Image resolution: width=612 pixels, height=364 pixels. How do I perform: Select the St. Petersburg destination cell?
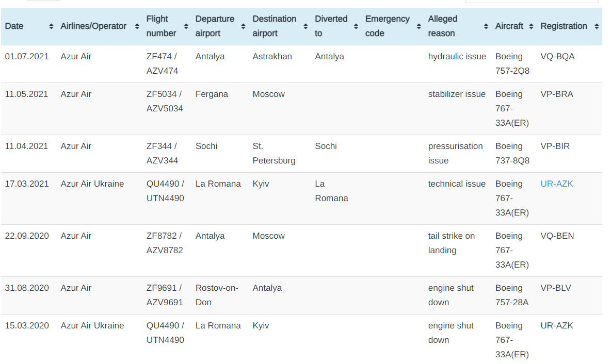(x=273, y=153)
